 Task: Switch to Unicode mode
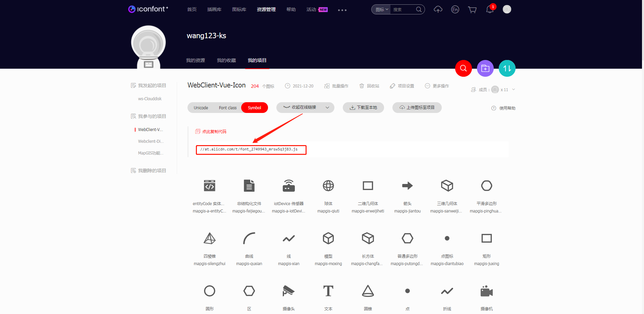coord(201,108)
